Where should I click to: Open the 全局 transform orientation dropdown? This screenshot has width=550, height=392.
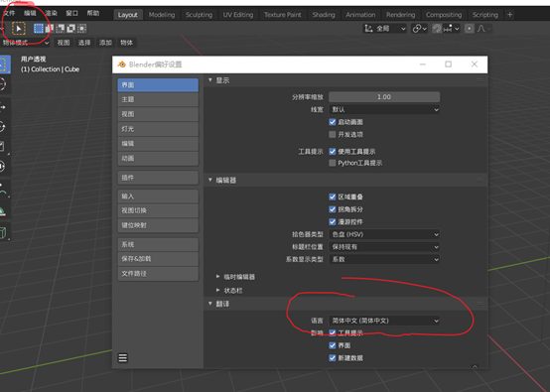click(x=385, y=29)
